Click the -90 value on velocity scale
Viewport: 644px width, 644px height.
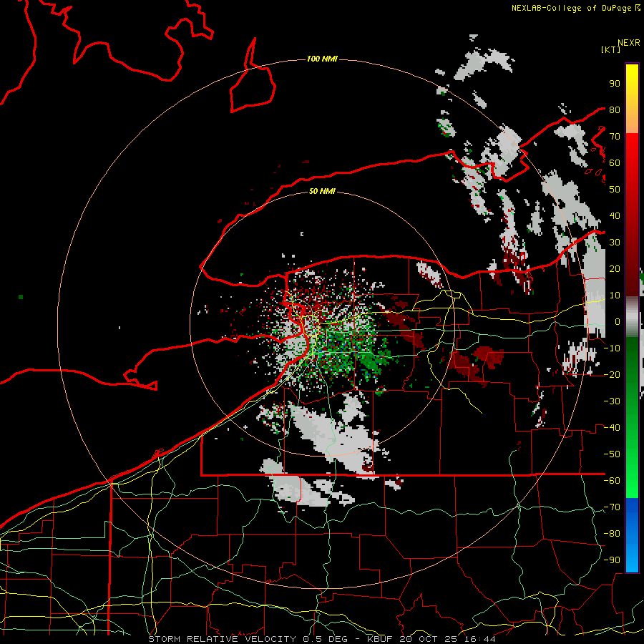pos(612,560)
